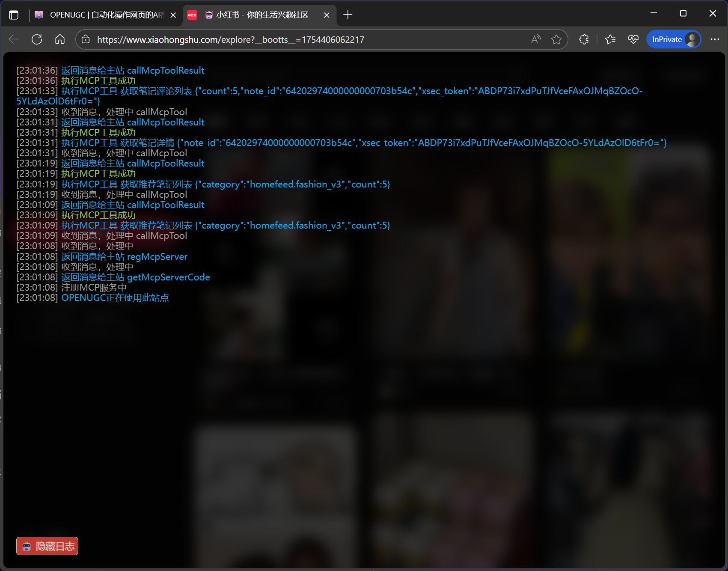Click 执行MCP工具成功 line at 23:01:19

tap(76, 174)
